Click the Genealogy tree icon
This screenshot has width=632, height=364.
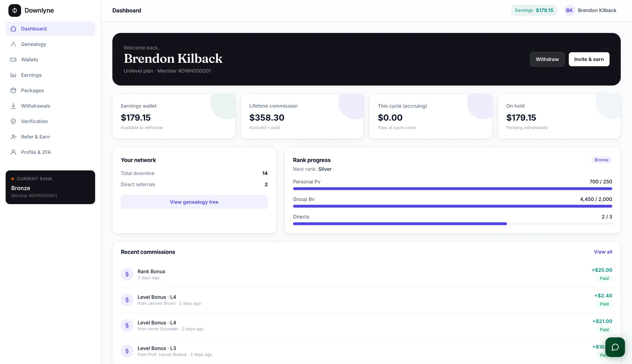[x=13, y=44]
